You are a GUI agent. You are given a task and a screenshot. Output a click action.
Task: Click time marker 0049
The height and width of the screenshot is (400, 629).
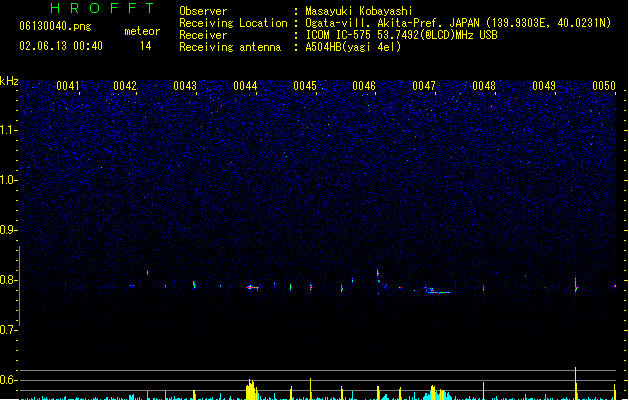(544, 86)
